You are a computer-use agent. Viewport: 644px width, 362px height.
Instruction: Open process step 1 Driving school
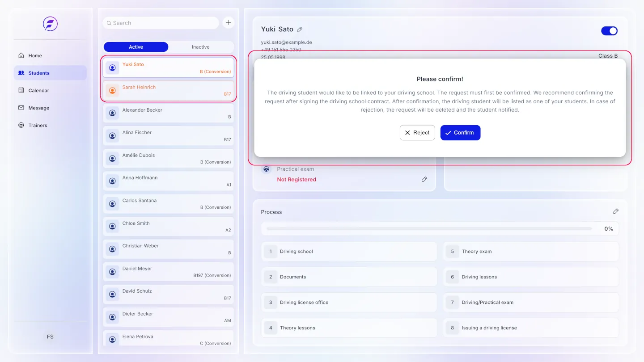(x=349, y=252)
